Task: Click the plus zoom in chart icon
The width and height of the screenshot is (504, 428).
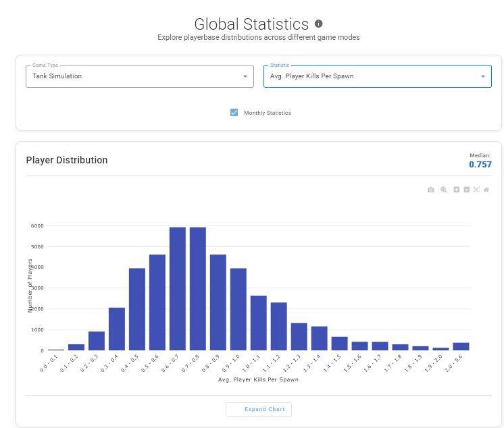Action: pyautogui.click(x=457, y=190)
